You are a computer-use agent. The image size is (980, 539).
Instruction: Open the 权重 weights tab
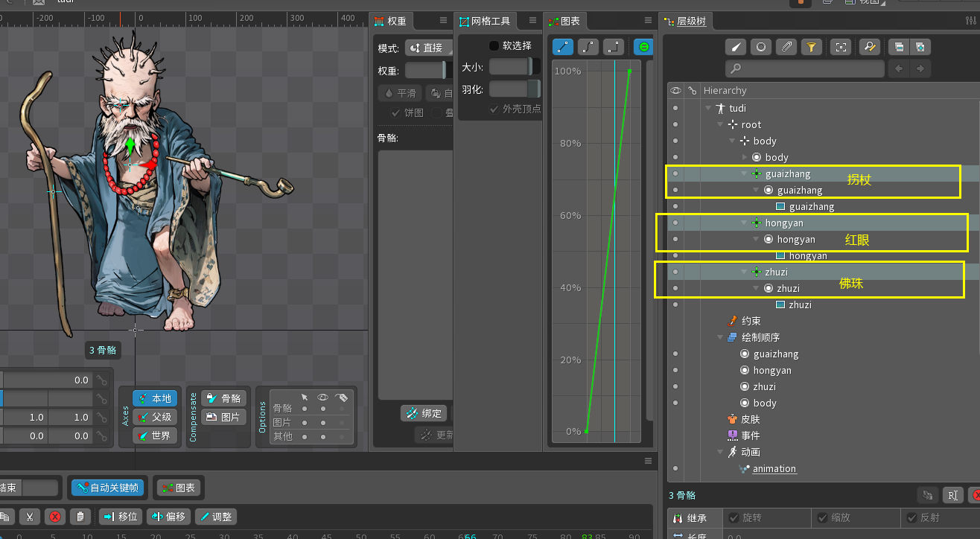pyautogui.click(x=398, y=21)
